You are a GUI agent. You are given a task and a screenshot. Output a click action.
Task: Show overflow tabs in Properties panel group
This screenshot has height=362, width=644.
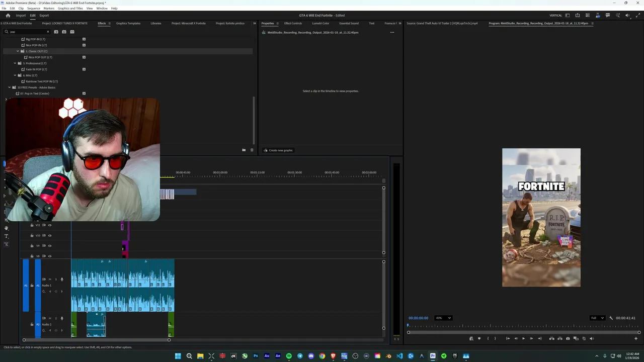[x=400, y=23]
